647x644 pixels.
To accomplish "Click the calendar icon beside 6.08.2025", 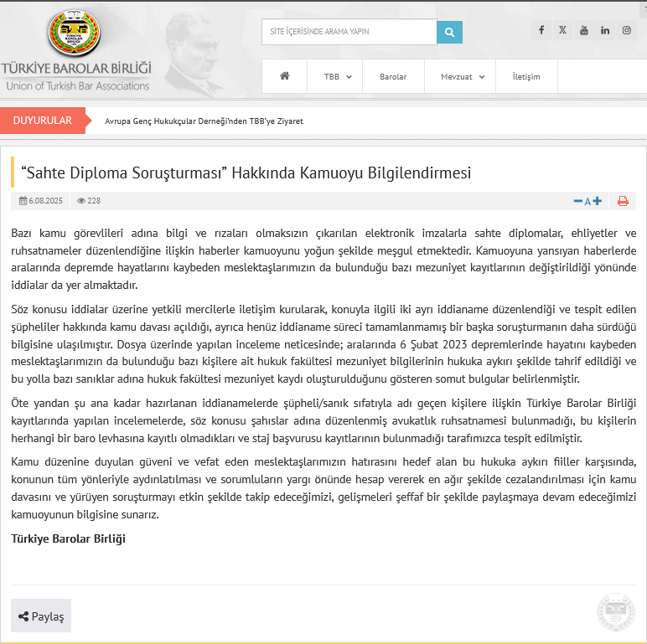I will click(x=23, y=201).
